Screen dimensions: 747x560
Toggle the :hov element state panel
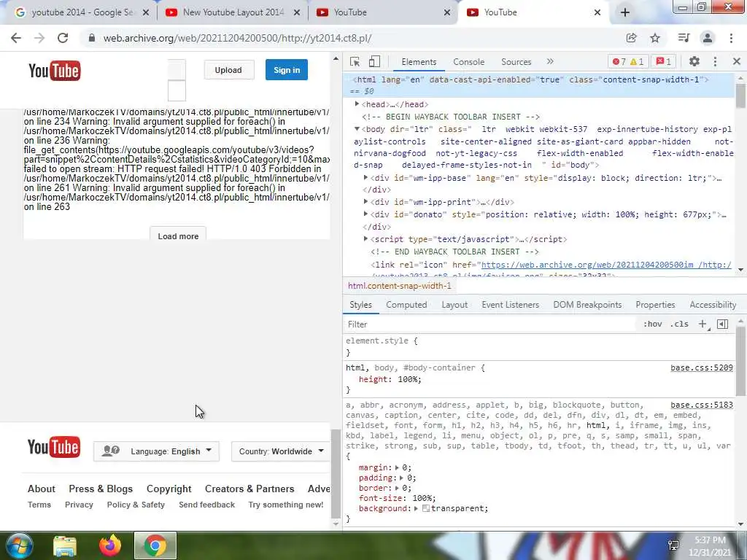[653, 324]
